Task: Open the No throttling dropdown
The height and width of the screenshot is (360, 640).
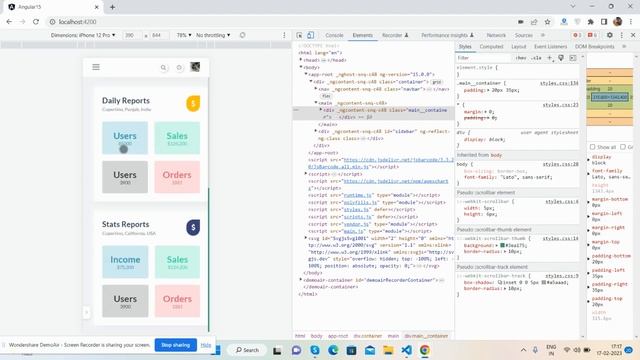Action: [x=213, y=36]
